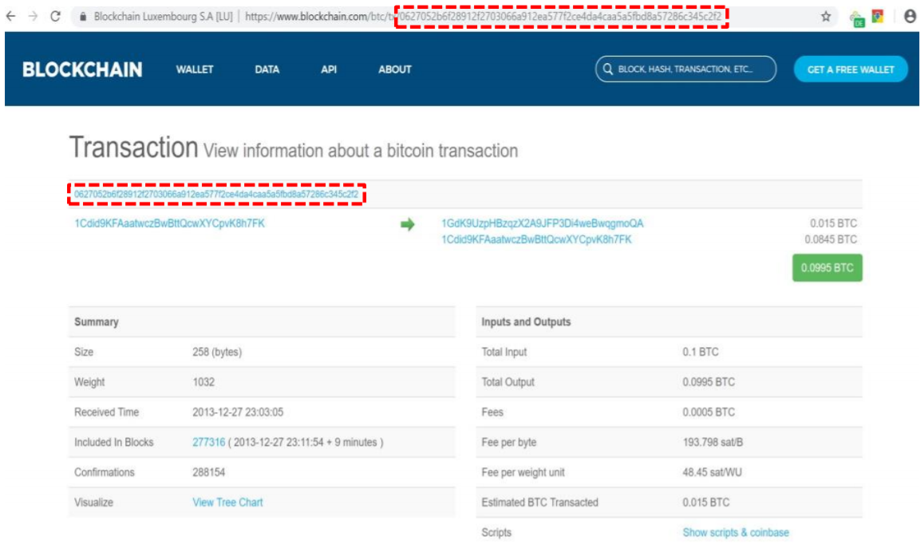
Task: Open block 277316 link
Action: click(x=208, y=442)
